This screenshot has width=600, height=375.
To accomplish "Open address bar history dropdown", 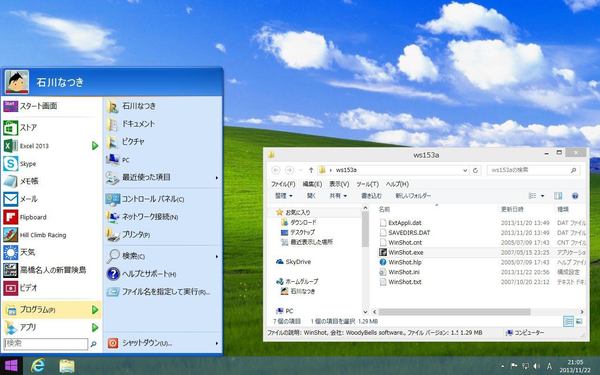I will (x=465, y=170).
